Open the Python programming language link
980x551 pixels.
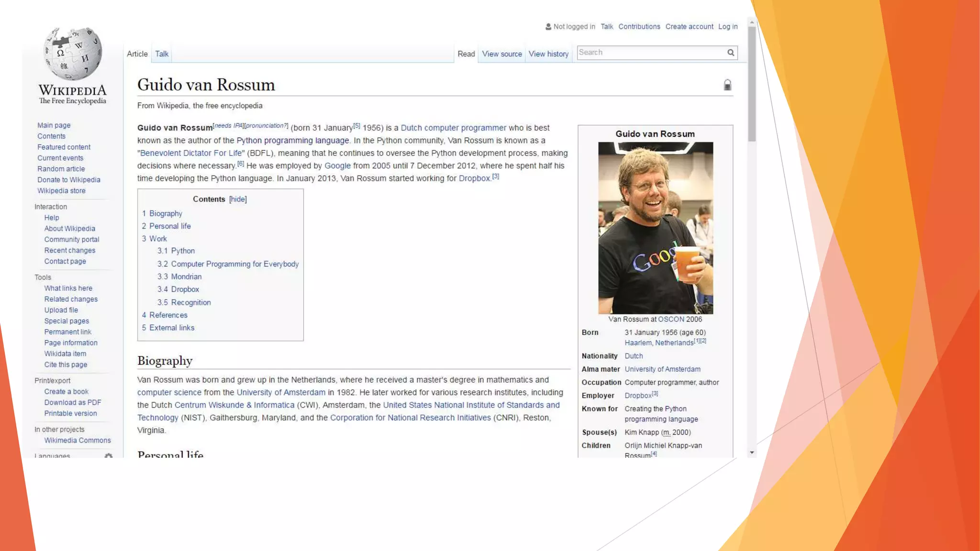click(x=292, y=141)
